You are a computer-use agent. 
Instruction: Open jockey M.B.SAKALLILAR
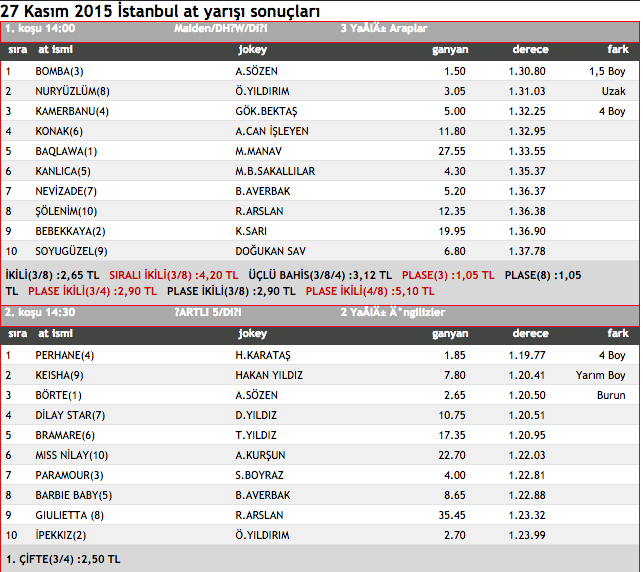click(x=275, y=171)
